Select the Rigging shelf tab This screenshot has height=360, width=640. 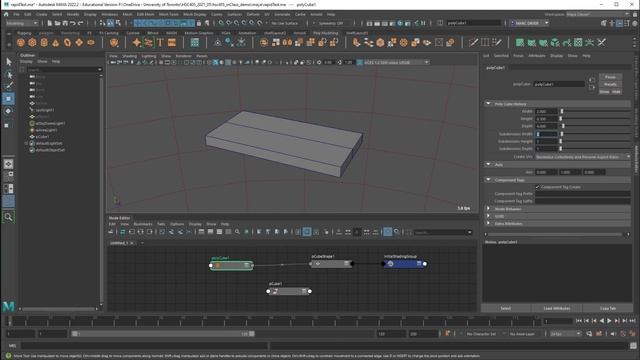24,33
